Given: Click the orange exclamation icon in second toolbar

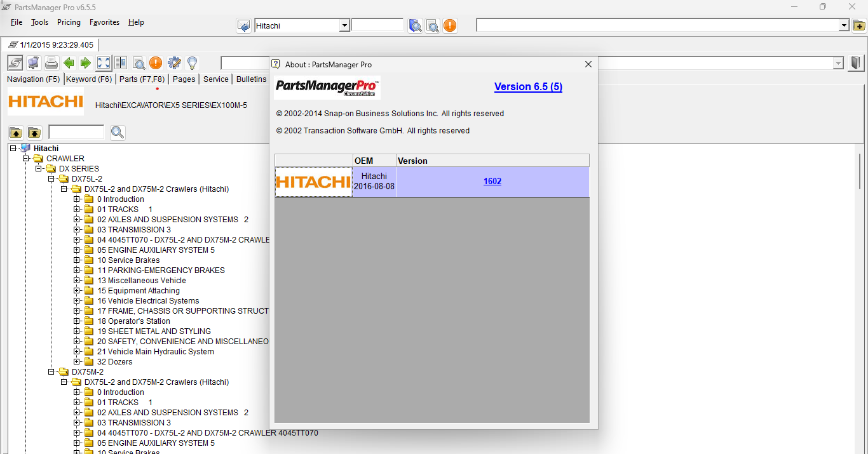Looking at the screenshot, I should tap(156, 63).
